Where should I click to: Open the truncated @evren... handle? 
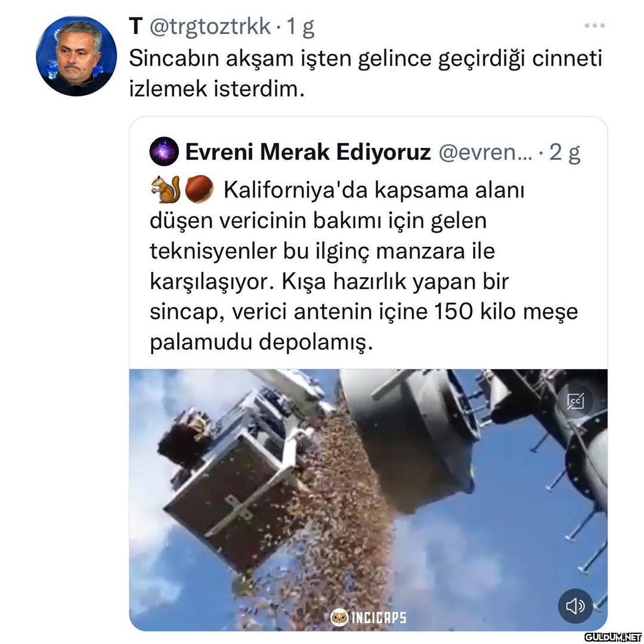tap(485, 152)
